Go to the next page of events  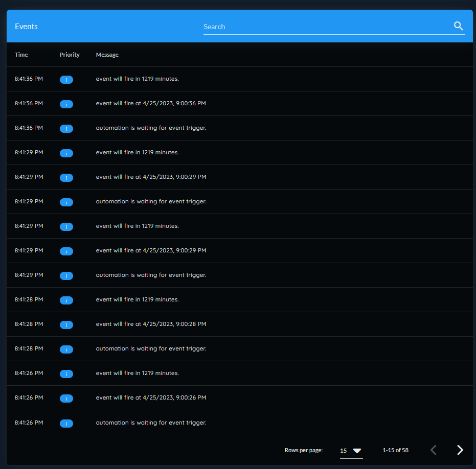pos(460,450)
